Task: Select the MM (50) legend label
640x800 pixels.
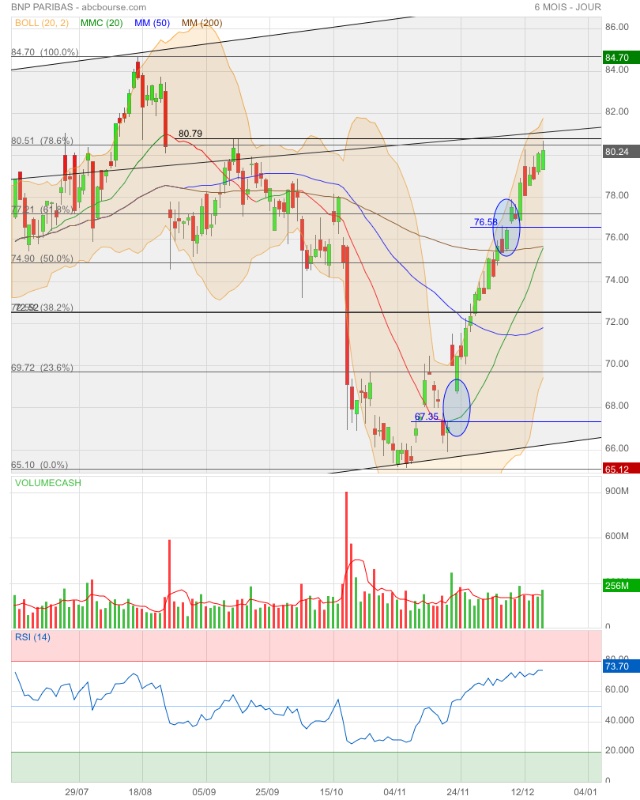Action: (152, 23)
